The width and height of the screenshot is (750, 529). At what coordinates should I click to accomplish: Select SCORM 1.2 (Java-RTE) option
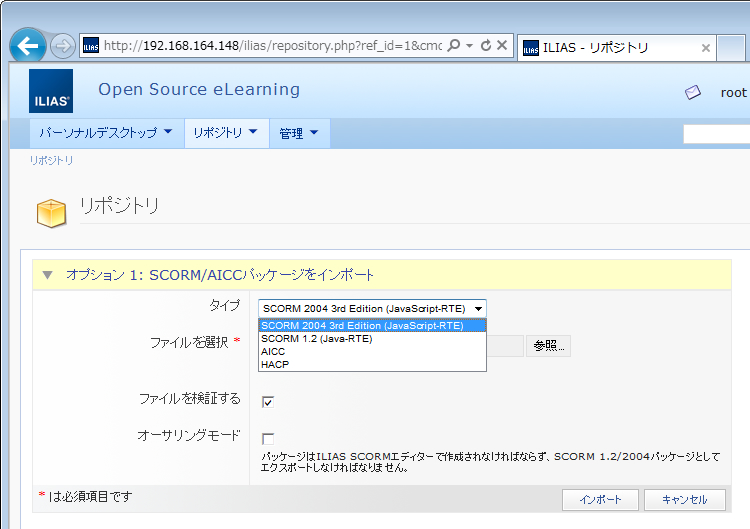click(316, 339)
